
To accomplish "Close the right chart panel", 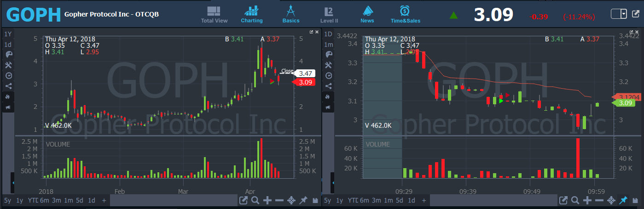I will (x=637, y=32).
